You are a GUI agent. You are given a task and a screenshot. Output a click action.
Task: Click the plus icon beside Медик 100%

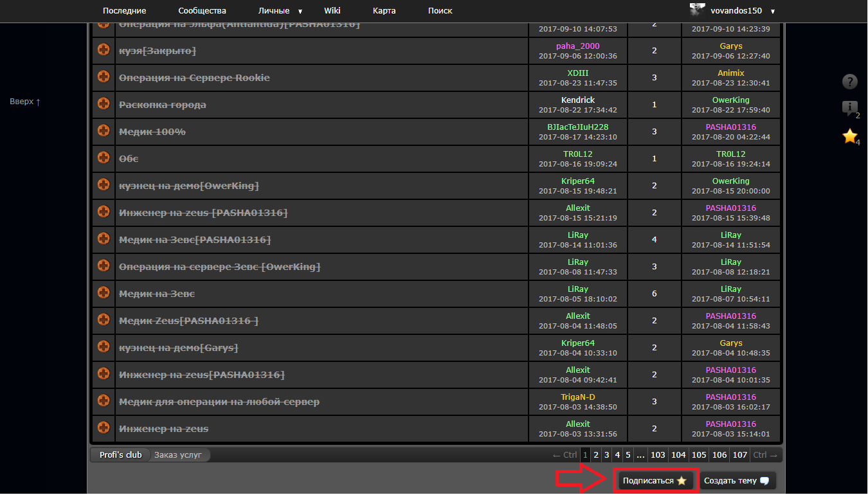point(103,130)
